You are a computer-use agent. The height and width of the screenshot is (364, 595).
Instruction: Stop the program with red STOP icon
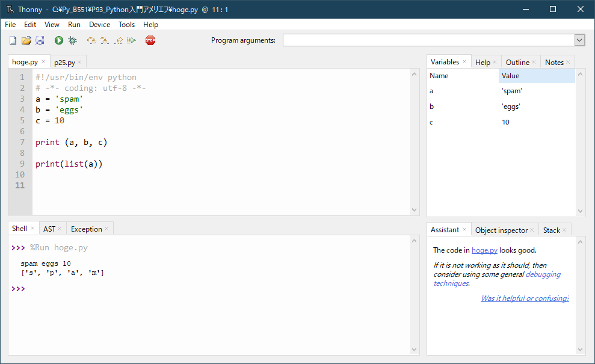pos(150,40)
